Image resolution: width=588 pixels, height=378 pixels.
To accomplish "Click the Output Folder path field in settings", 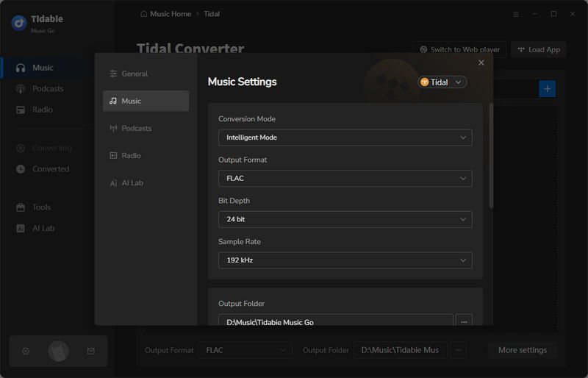I will point(336,320).
